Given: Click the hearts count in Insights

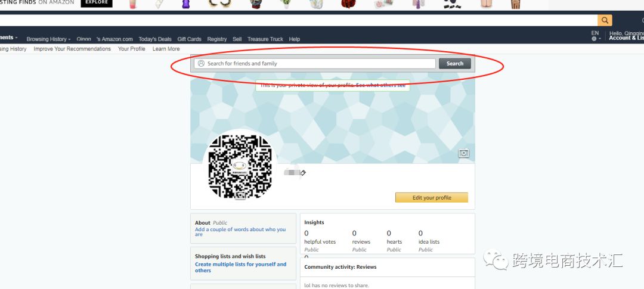Looking at the screenshot, I should click(389, 233).
